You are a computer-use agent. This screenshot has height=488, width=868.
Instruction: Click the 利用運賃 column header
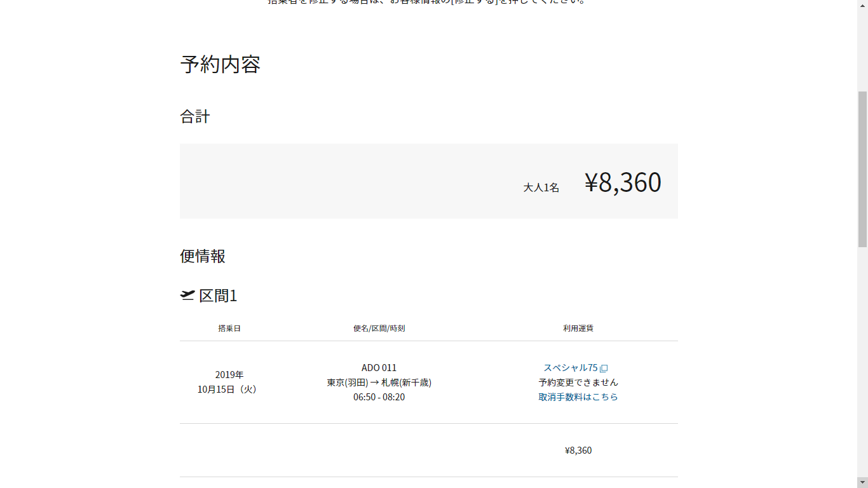coord(578,329)
